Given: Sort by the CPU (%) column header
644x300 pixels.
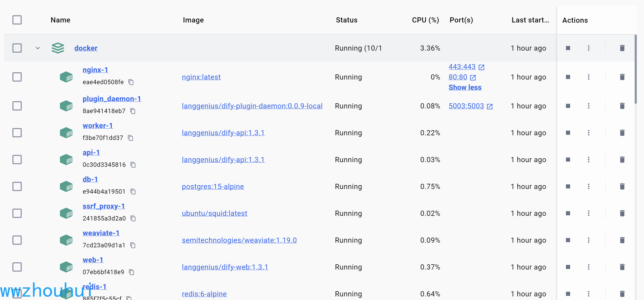Looking at the screenshot, I should (425, 20).
